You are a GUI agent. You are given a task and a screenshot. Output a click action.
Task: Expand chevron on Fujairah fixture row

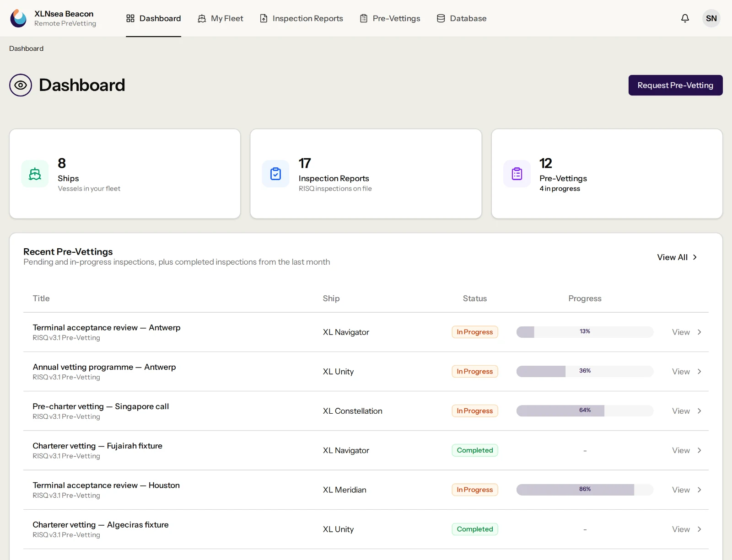pos(700,450)
